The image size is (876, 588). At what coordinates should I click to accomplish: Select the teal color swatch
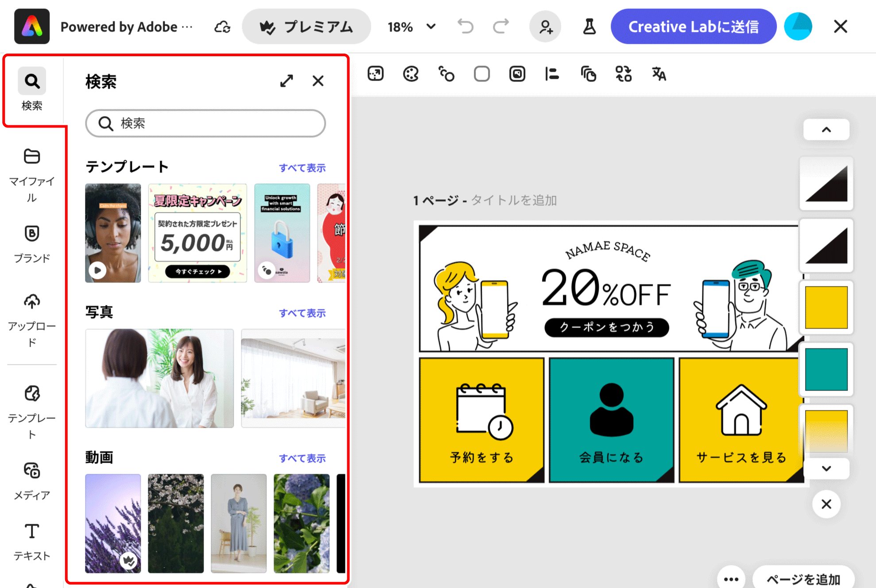coord(826,369)
